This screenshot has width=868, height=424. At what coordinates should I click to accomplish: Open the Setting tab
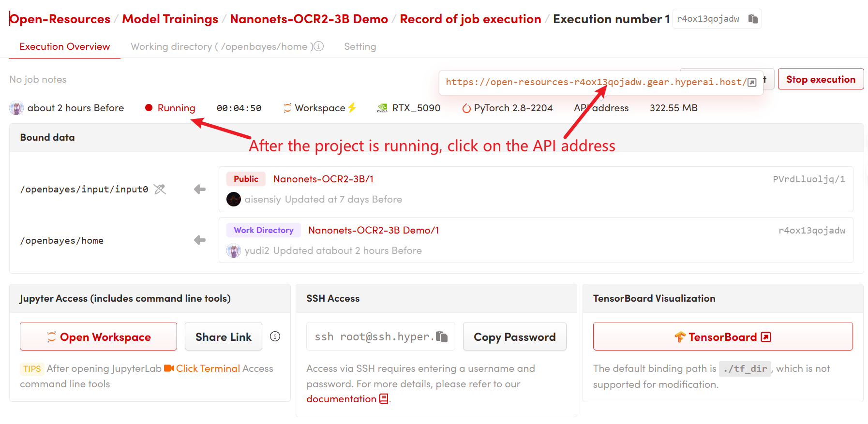(360, 46)
